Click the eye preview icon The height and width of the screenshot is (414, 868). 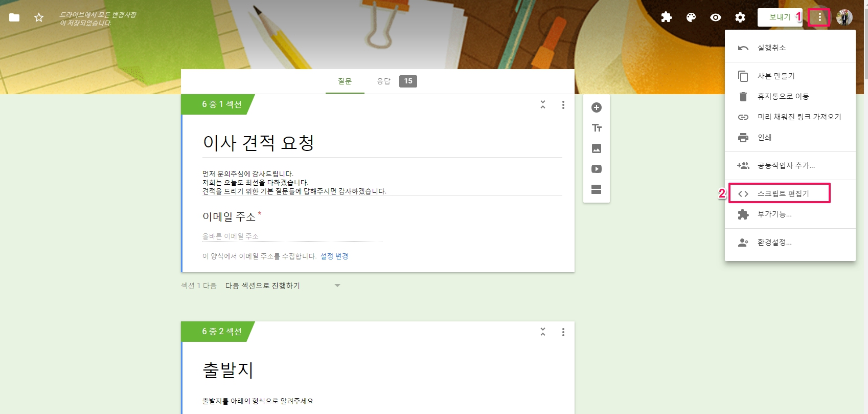716,17
